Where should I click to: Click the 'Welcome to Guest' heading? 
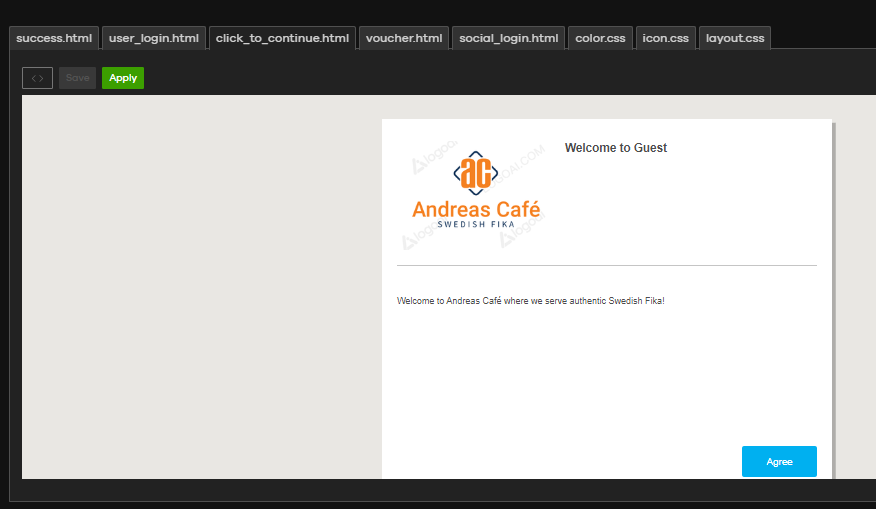tap(615, 148)
